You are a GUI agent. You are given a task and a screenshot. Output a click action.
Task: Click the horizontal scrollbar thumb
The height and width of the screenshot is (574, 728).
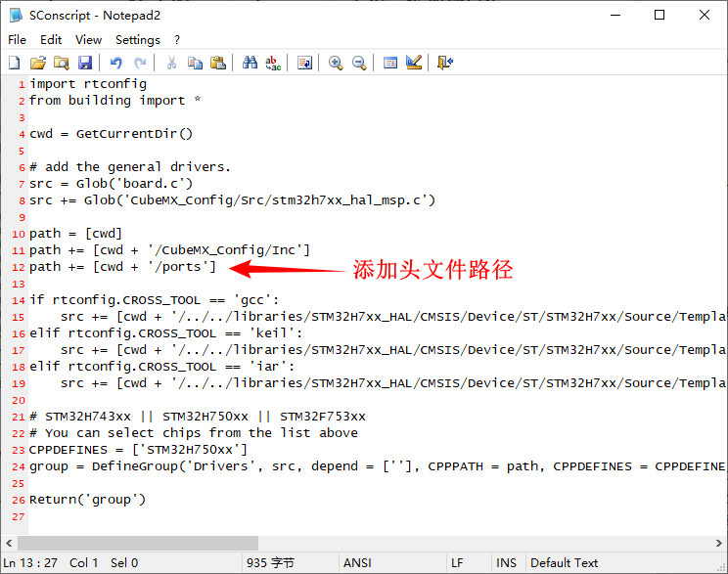click(x=137, y=543)
